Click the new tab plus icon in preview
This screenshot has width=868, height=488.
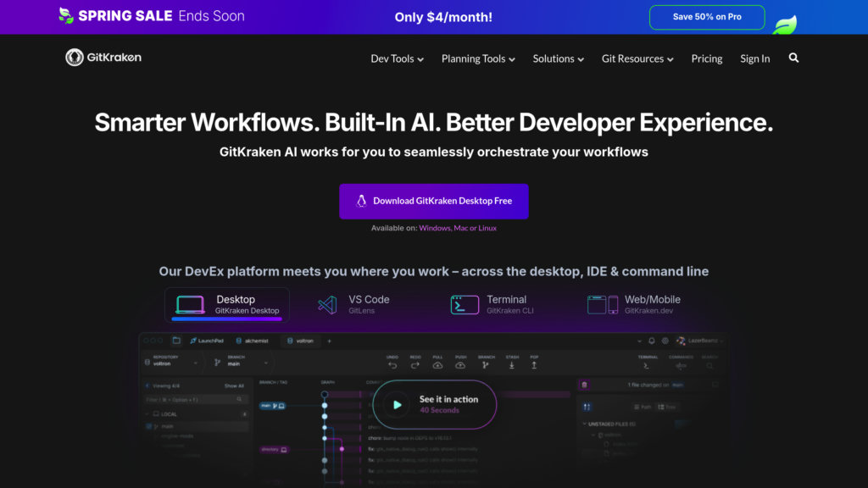click(x=329, y=341)
